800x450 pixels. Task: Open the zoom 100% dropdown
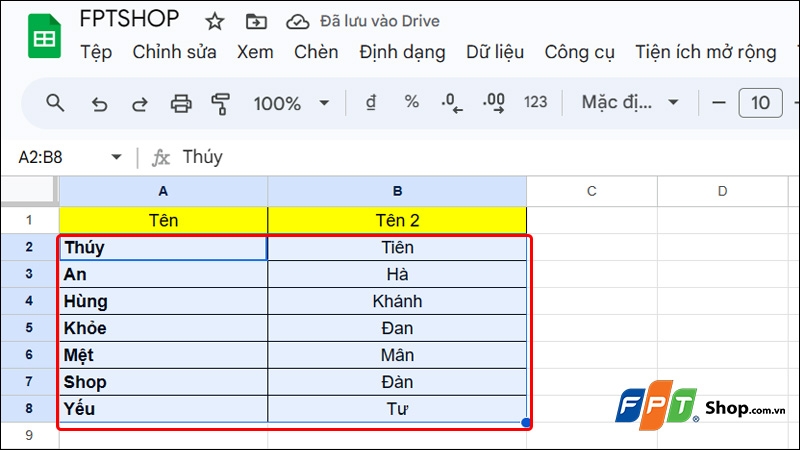(x=291, y=104)
